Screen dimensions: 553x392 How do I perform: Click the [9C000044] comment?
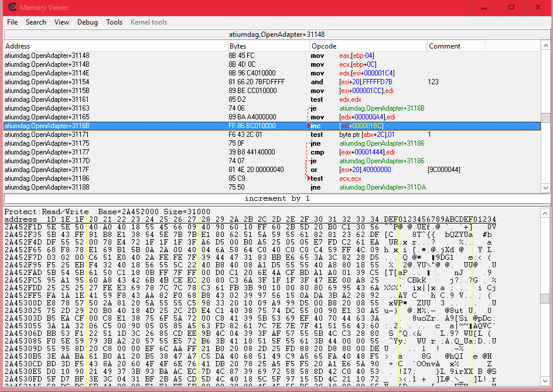coord(443,170)
